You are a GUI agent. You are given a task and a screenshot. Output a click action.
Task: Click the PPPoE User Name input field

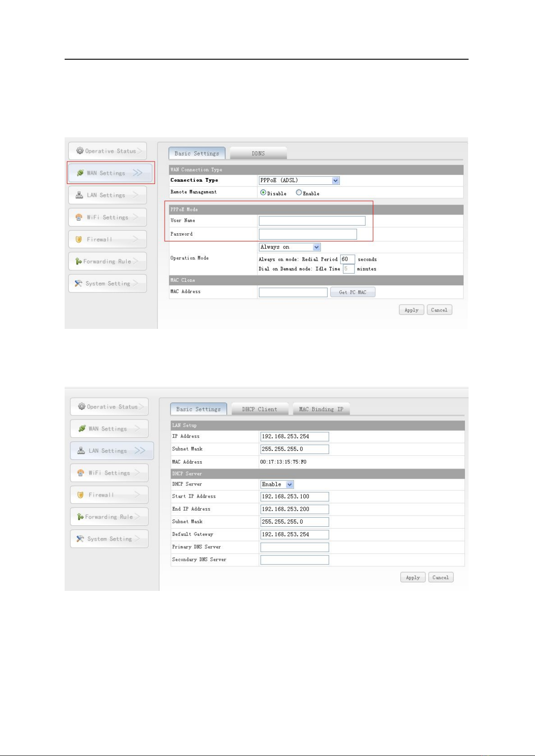coord(312,221)
